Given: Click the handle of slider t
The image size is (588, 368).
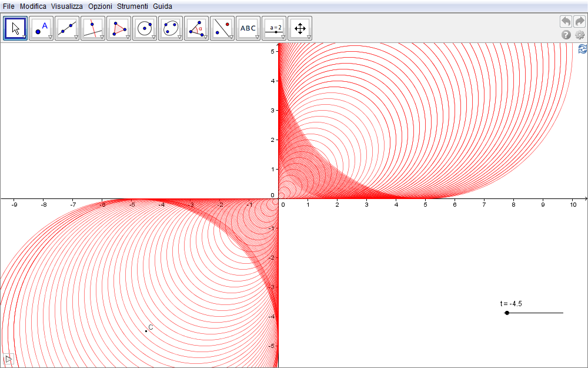Looking at the screenshot, I should tap(507, 313).
